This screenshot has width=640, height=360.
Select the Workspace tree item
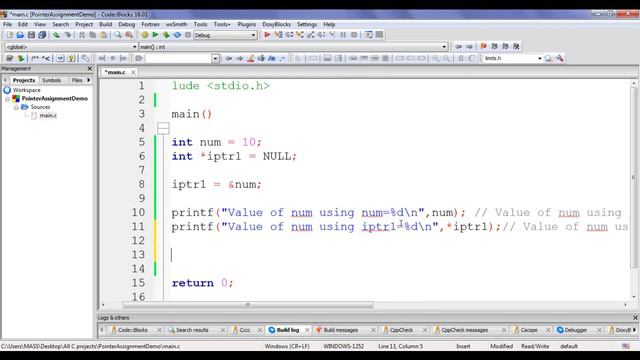coord(27,90)
